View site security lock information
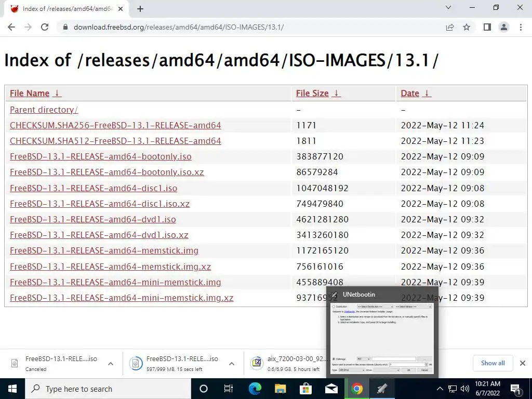Screen dimensions: 532x399 [65, 27]
